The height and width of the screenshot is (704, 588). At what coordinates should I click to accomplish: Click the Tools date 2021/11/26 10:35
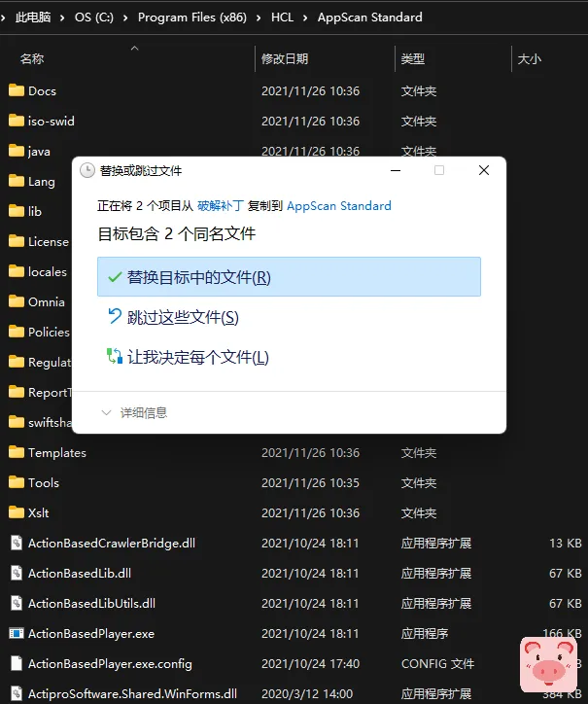pos(311,482)
